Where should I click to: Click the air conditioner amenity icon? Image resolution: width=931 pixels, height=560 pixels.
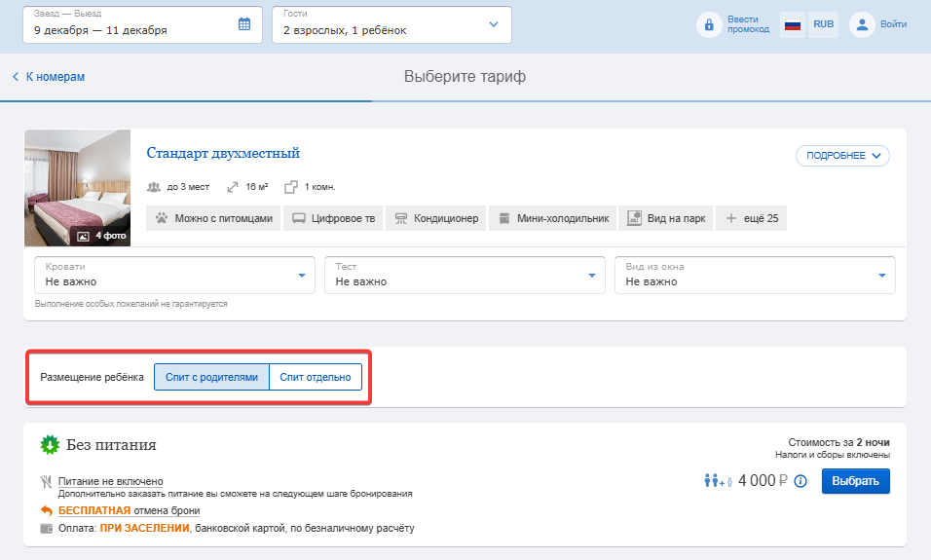[x=401, y=218]
